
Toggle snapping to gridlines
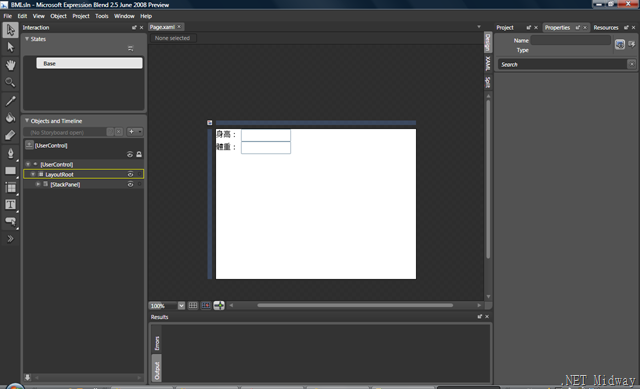(206, 305)
